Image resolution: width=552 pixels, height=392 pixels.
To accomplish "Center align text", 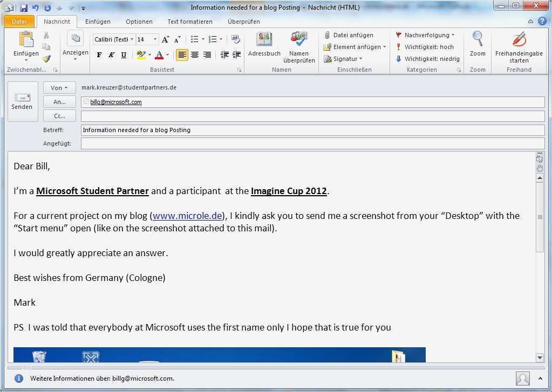I will click(195, 55).
